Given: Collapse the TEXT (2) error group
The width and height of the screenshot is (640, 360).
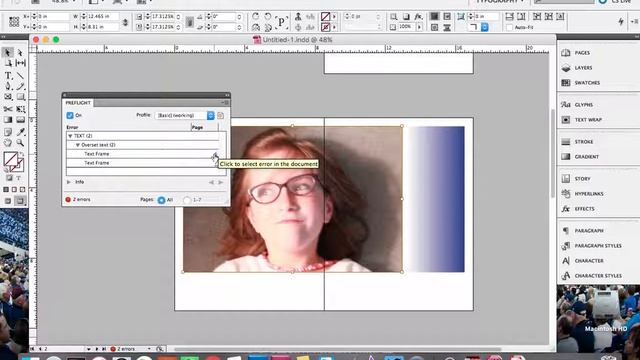Looking at the screenshot, I should point(70,136).
